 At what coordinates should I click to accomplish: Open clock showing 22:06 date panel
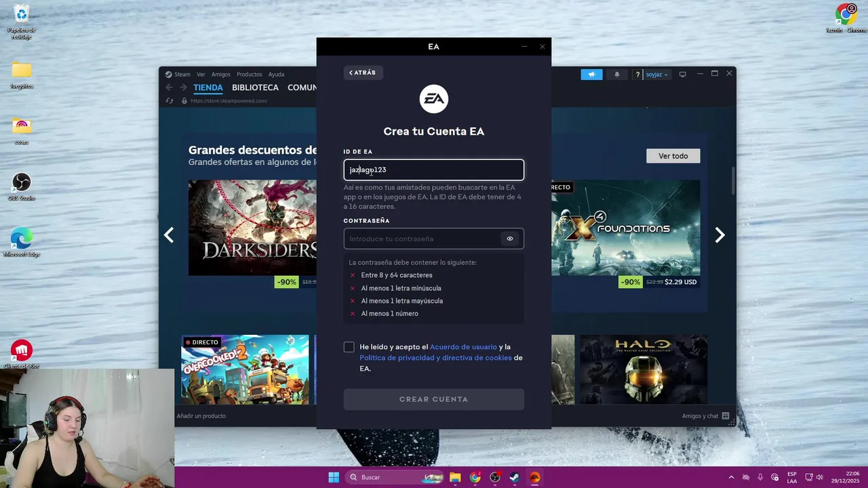click(x=846, y=477)
